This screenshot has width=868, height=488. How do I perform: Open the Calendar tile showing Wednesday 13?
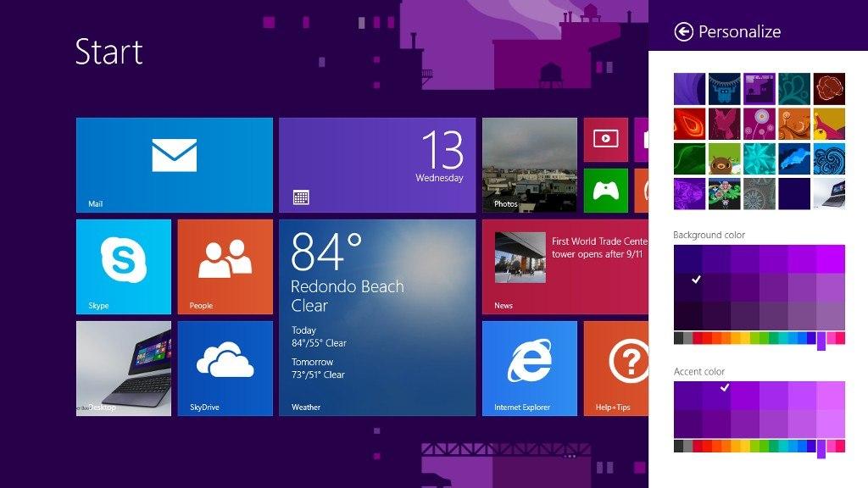coord(377,164)
